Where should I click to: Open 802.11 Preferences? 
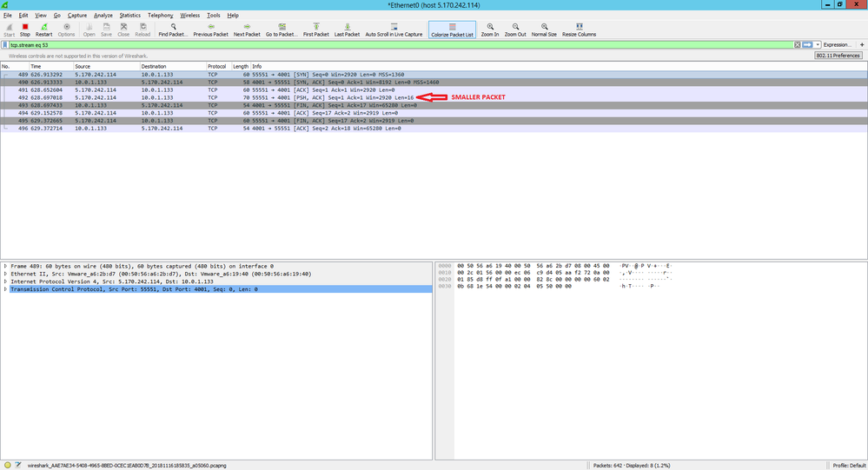(x=838, y=56)
